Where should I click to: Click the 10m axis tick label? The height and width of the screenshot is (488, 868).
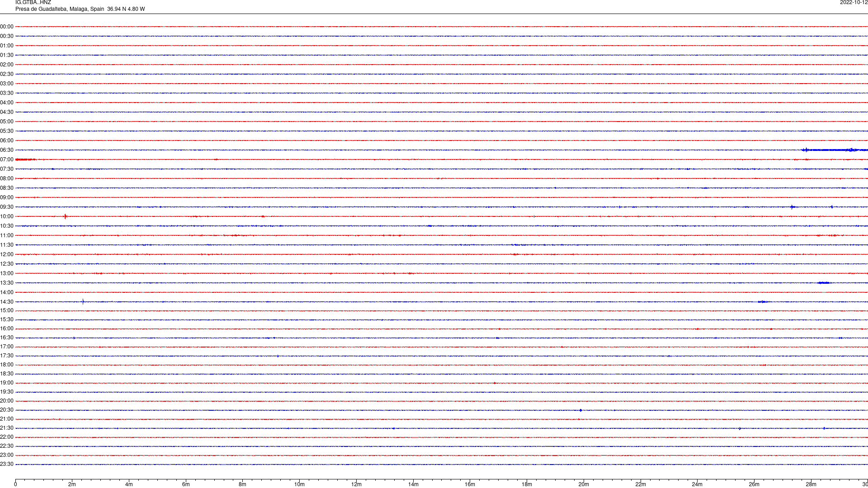click(x=300, y=484)
